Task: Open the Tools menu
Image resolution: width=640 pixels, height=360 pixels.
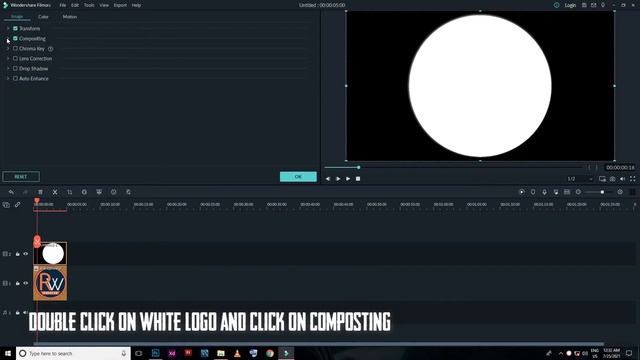Action: tap(89, 5)
